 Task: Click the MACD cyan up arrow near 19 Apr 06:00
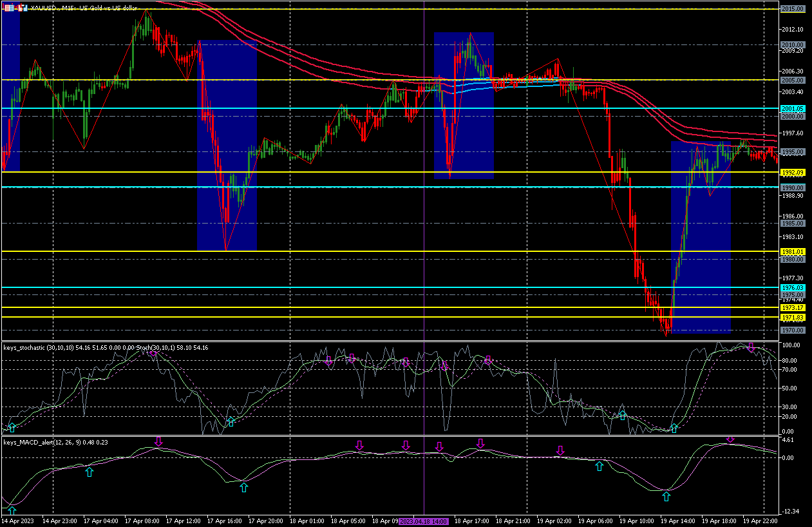tap(600, 466)
